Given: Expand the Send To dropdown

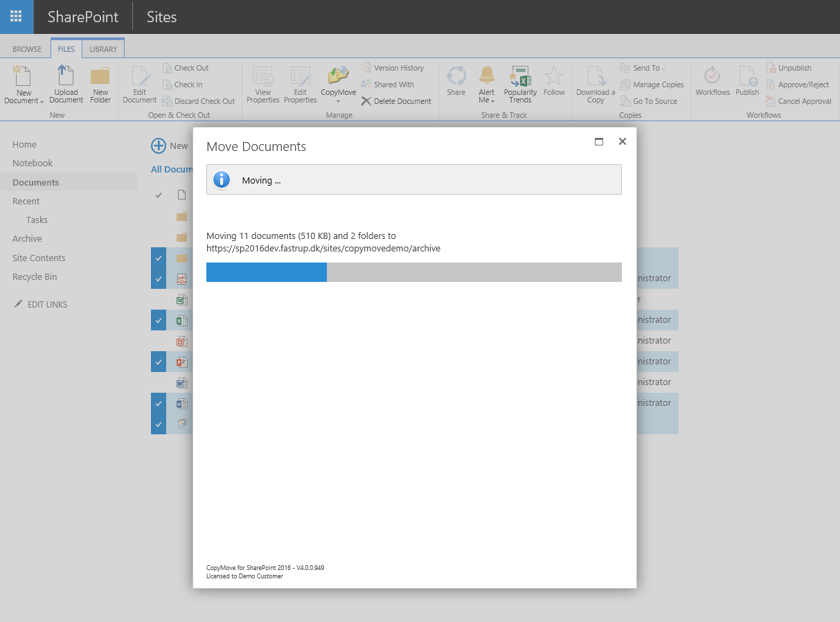Looking at the screenshot, I should (663, 69).
